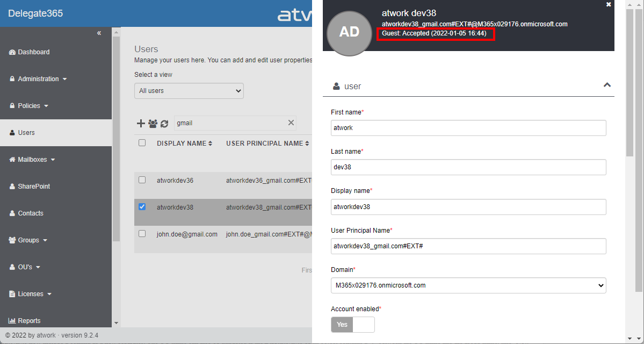Sort by Display Name column

184,144
